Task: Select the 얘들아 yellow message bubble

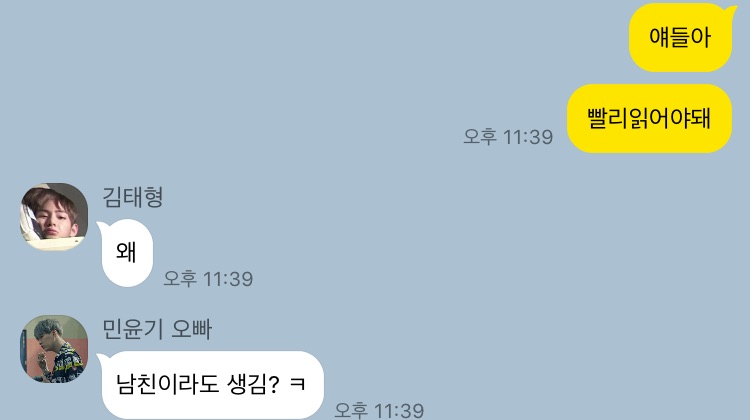Action: pos(680,38)
